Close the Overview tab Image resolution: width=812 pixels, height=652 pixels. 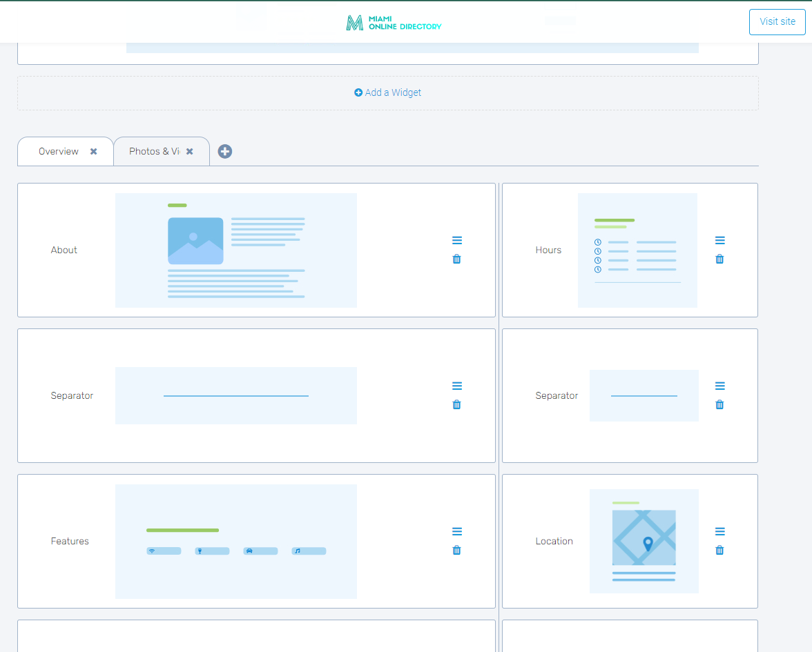click(x=94, y=151)
